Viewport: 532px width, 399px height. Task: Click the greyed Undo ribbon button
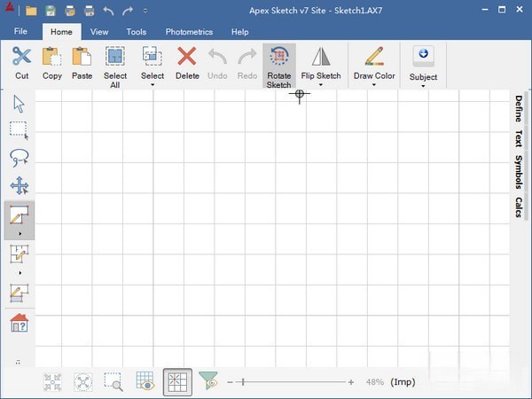tap(217, 64)
